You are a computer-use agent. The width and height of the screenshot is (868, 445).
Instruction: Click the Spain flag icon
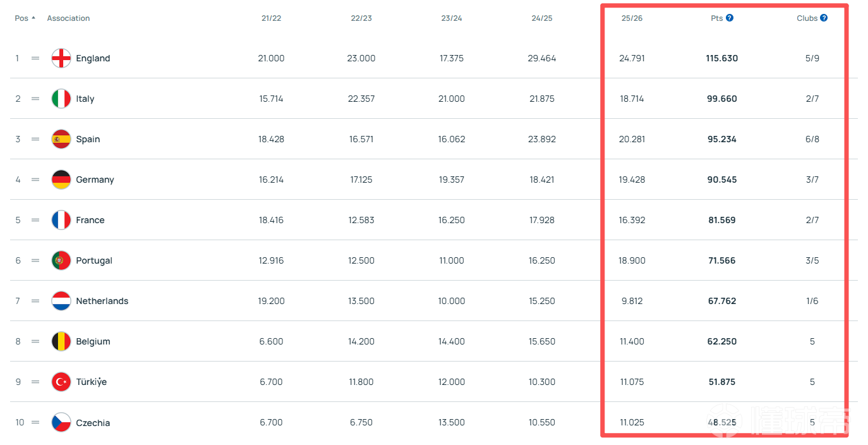click(61, 139)
